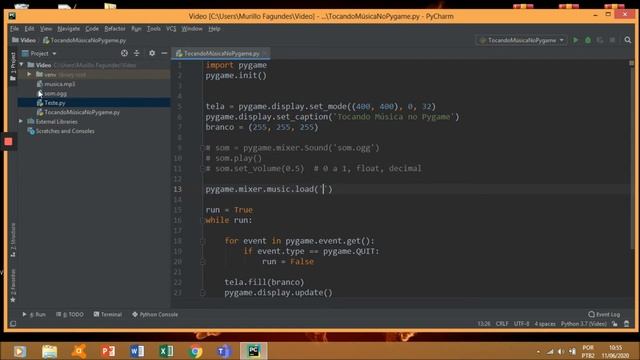Screen dimensions: 640x360
Task: Click the 4 spaces indent widget
Action: pos(545,324)
